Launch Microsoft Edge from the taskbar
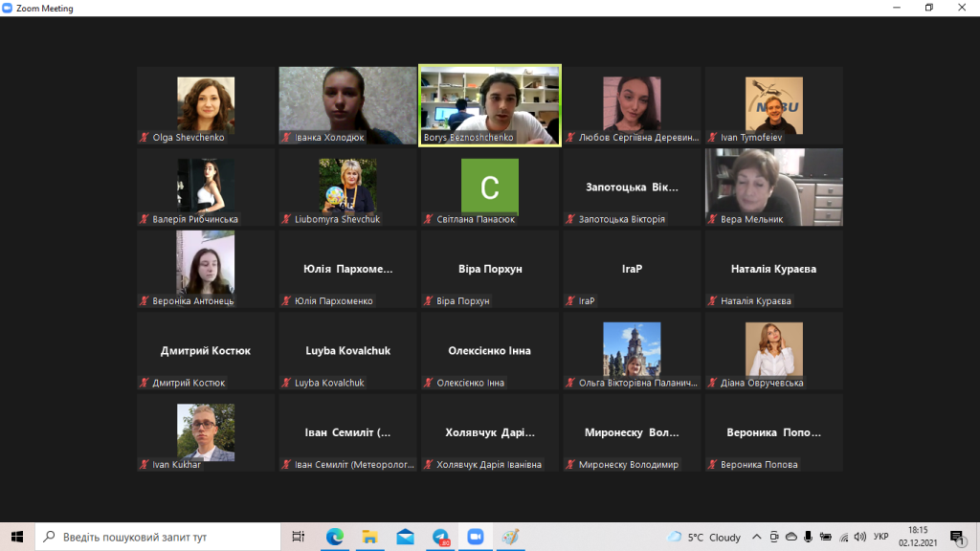980x551 pixels. (335, 537)
